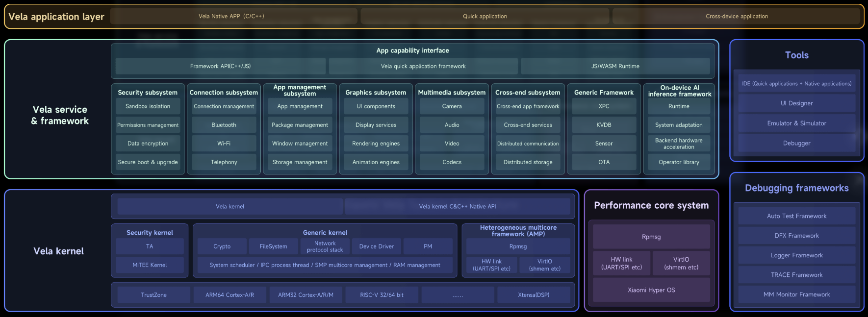
Task: Click the Storage management box
Action: [300, 162]
